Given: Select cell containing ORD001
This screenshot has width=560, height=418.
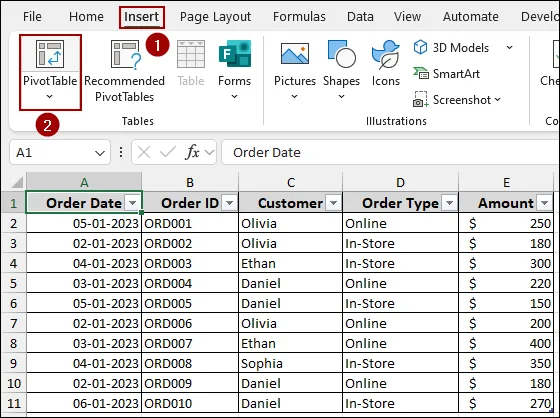Looking at the screenshot, I should [x=190, y=223].
